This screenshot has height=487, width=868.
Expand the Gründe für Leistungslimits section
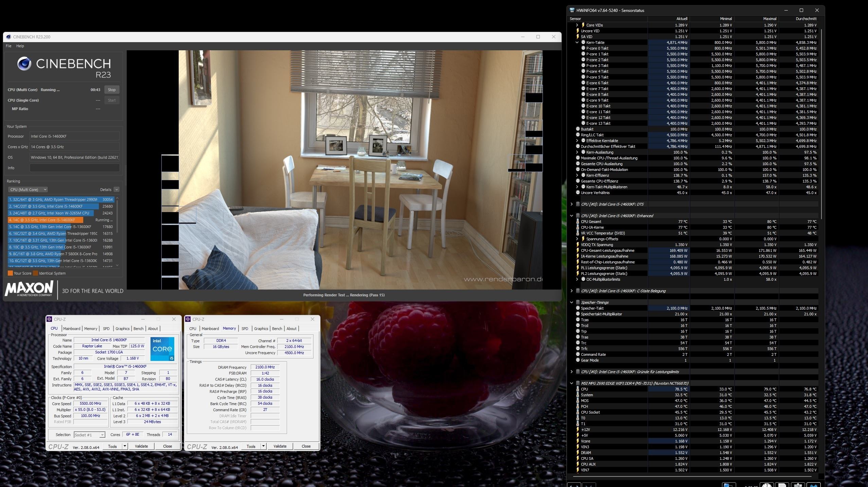tap(571, 372)
